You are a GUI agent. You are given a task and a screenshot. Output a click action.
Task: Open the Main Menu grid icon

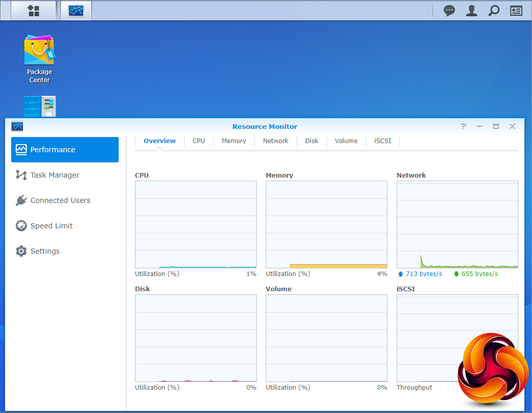pyautogui.click(x=33, y=11)
